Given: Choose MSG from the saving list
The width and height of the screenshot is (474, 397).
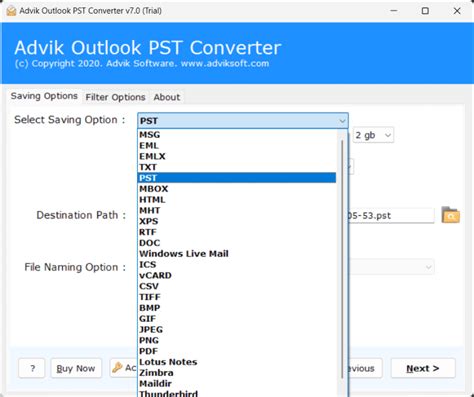Looking at the screenshot, I should coord(237,135).
